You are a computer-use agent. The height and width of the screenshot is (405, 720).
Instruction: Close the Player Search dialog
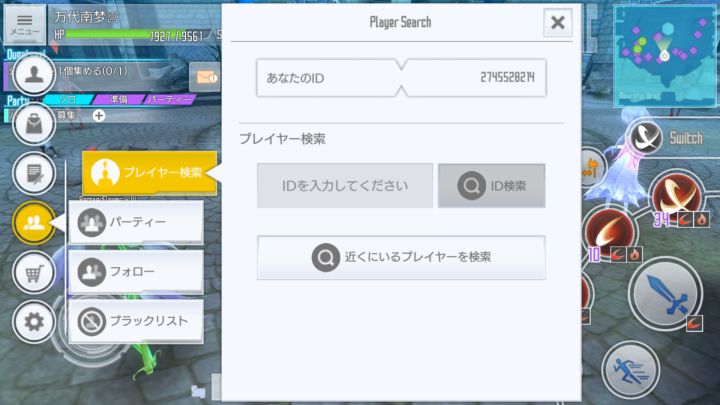[557, 22]
